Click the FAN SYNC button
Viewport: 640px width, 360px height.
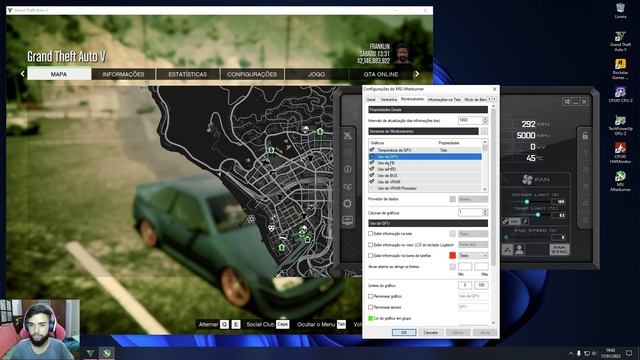click(x=559, y=249)
